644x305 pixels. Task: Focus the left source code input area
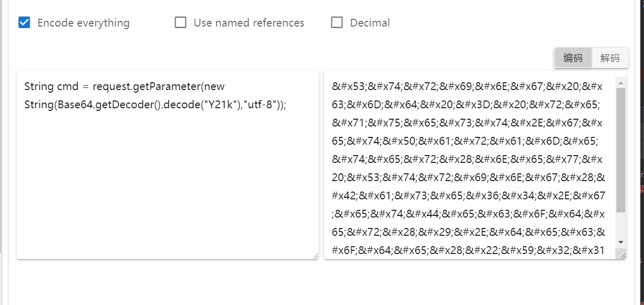(x=168, y=165)
